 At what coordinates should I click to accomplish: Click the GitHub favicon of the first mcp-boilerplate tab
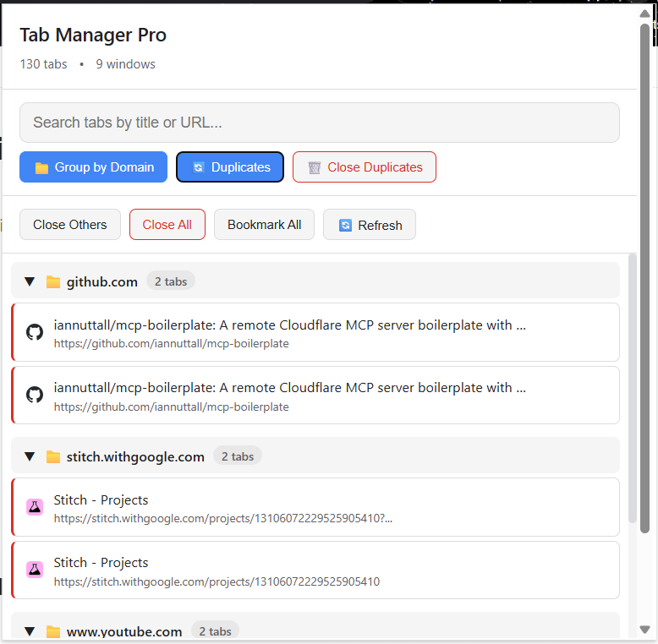click(x=35, y=332)
